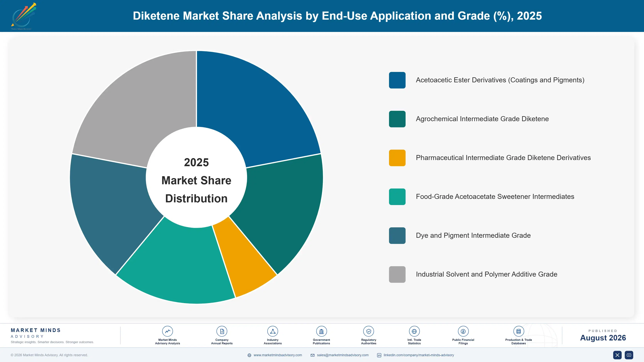Viewport: 644px width, 362px height.
Task: Click 'Industrial Solvent and Polymer Additive Grade' label
Action: tap(486, 274)
